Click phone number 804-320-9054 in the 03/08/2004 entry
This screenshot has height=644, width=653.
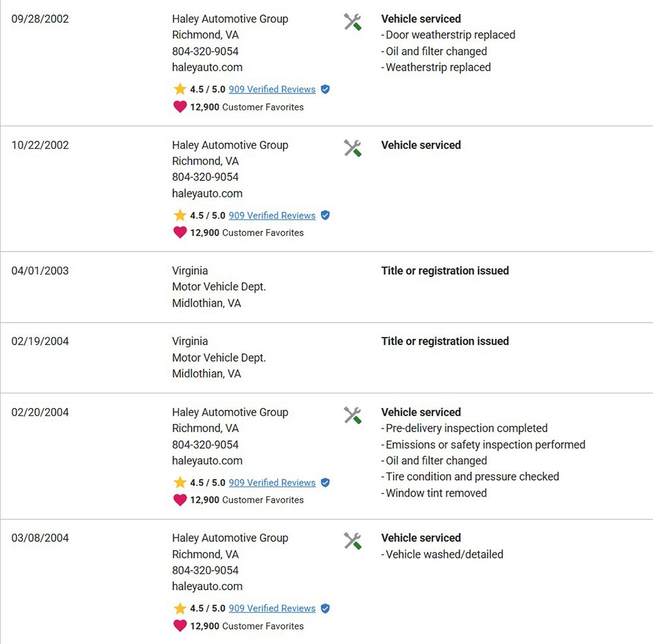pos(205,570)
